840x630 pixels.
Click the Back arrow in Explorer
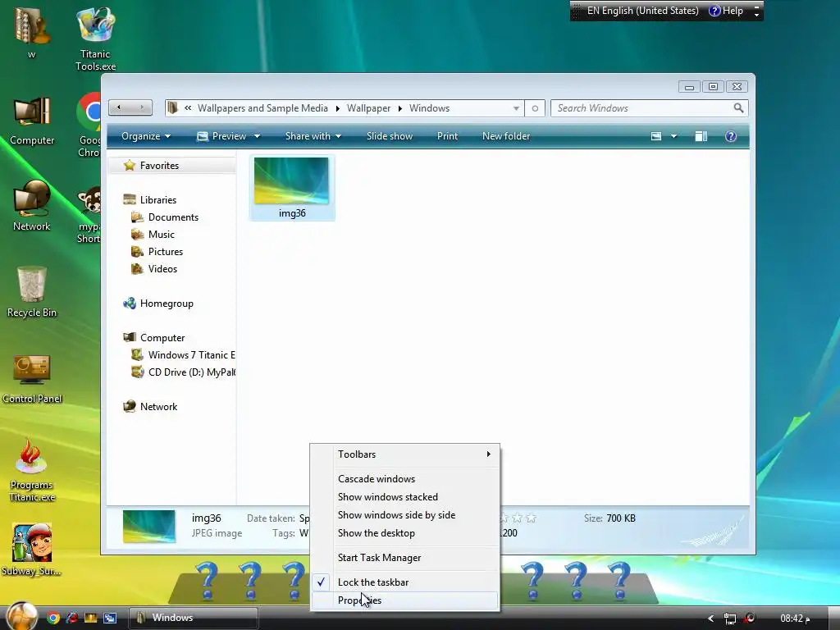coord(119,107)
